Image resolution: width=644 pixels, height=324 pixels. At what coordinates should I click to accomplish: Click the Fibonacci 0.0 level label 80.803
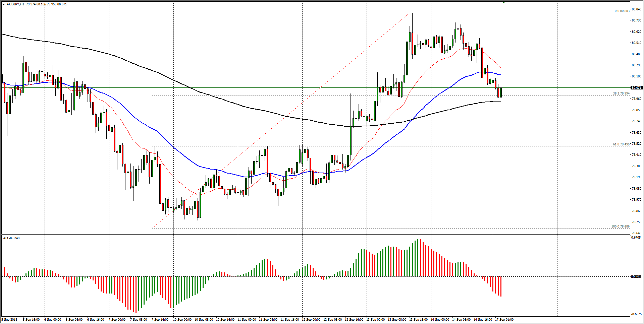[x=622, y=11]
